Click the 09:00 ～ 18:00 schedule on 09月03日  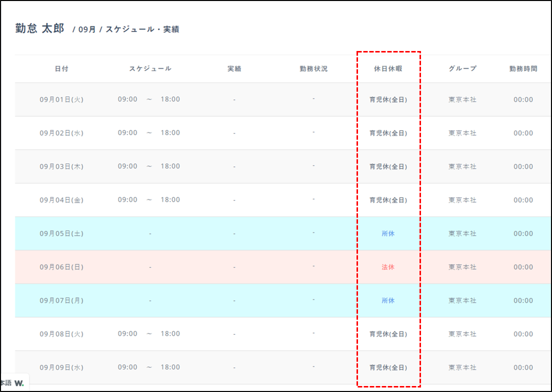(149, 166)
